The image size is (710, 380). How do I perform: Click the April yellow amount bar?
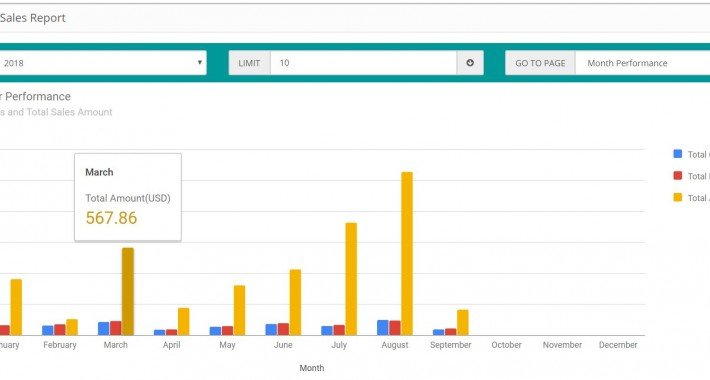point(184,322)
